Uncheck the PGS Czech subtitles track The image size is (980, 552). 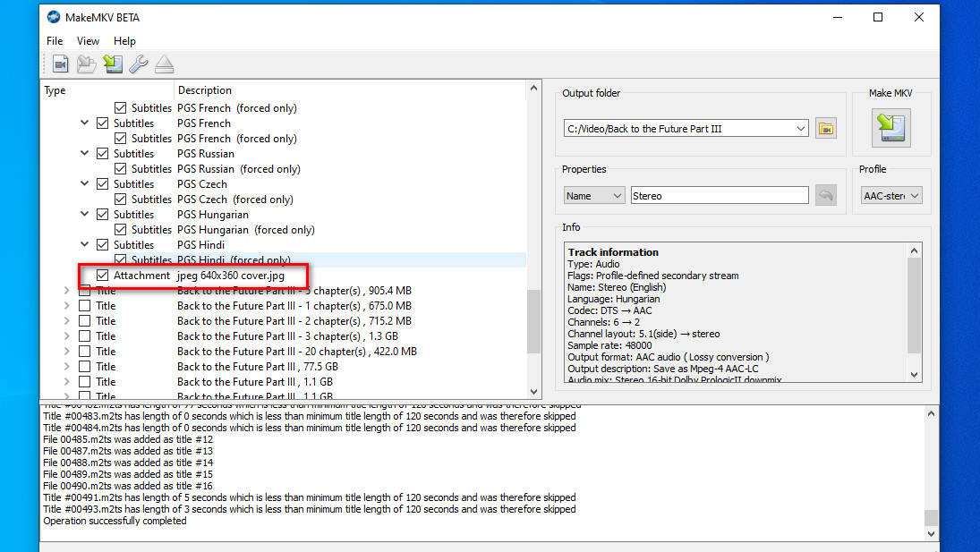pyautogui.click(x=103, y=184)
